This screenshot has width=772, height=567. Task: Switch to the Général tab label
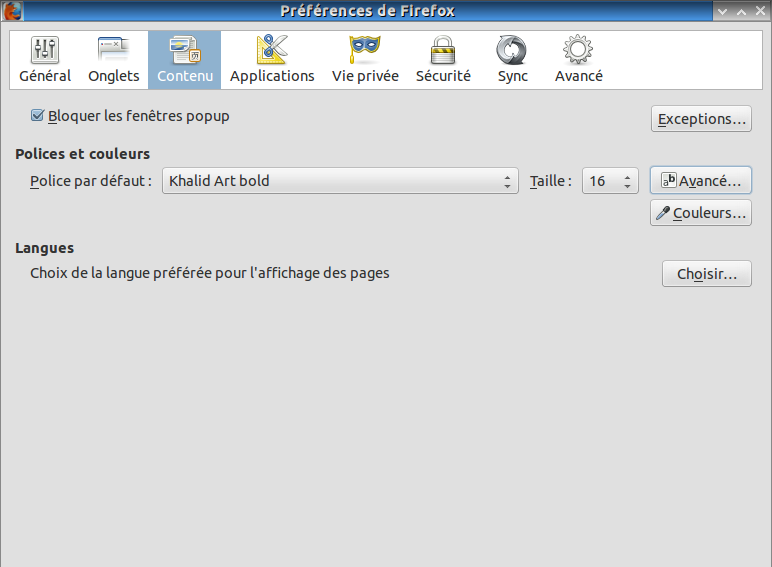tap(45, 76)
